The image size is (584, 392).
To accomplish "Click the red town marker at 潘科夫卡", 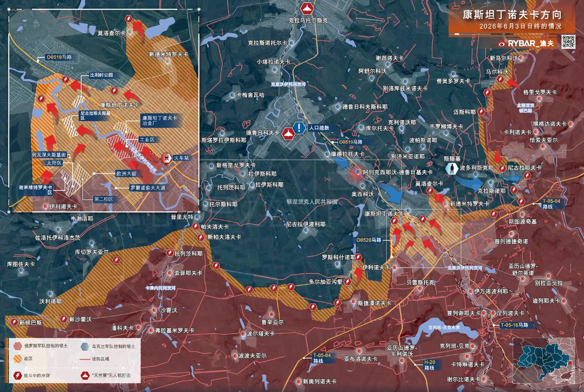I will [139, 327].
